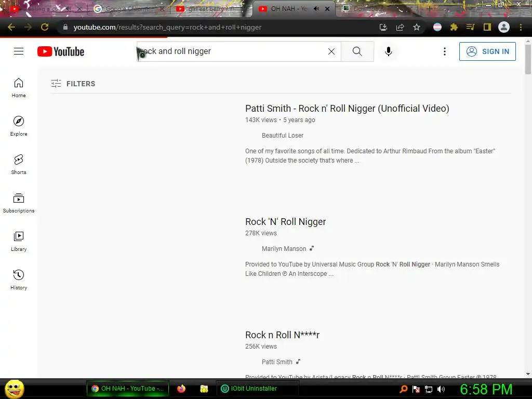
Task: Open the Beautiful Loser channel
Action: [283, 136]
